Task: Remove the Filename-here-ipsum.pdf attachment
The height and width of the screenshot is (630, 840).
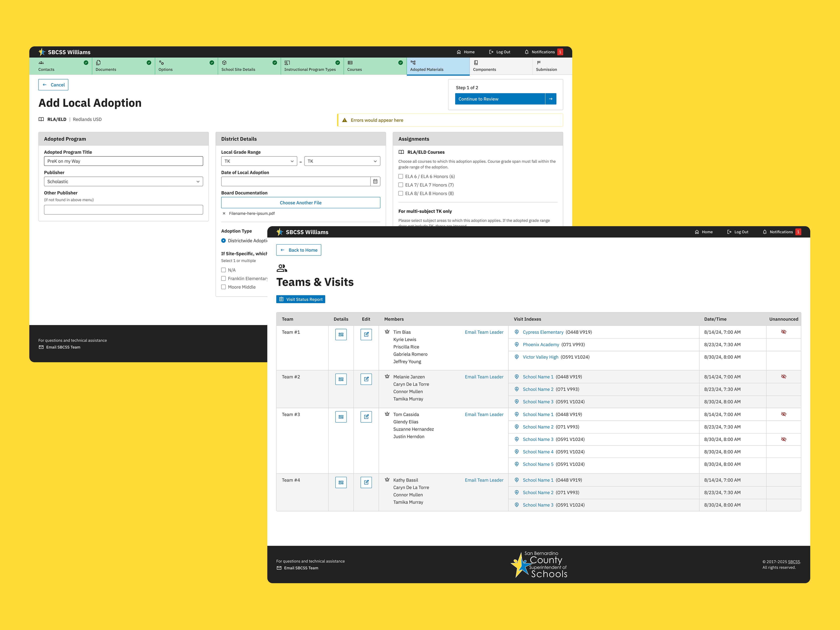Action: coord(224,213)
